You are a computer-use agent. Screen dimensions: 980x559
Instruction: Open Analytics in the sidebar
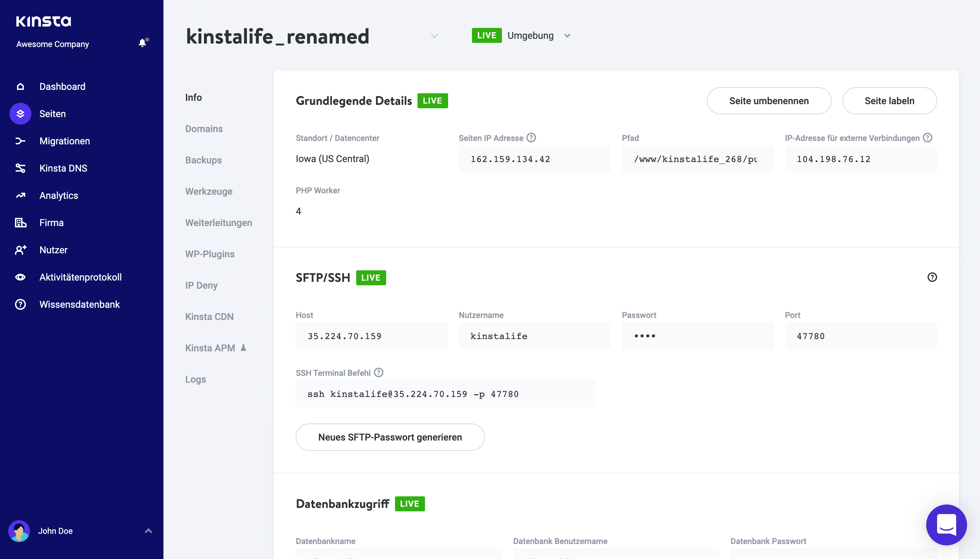click(59, 195)
